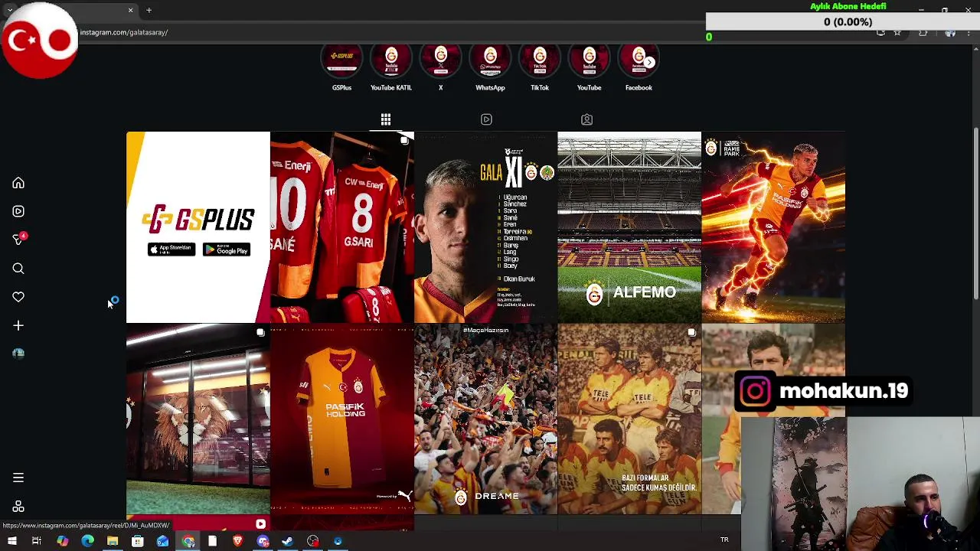Image resolution: width=980 pixels, height=551 pixels.
Task: Open the number 8 G.SARI jersey post
Action: pyautogui.click(x=342, y=227)
